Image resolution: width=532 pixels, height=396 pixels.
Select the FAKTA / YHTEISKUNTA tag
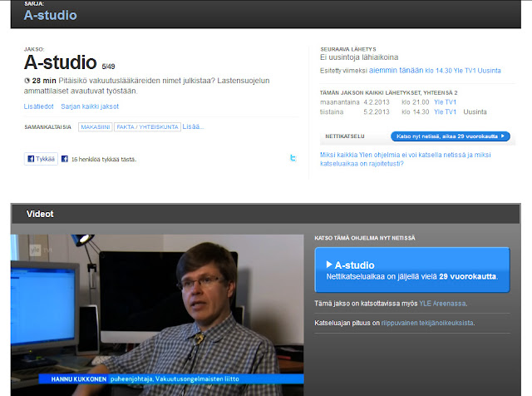(147, 126)
